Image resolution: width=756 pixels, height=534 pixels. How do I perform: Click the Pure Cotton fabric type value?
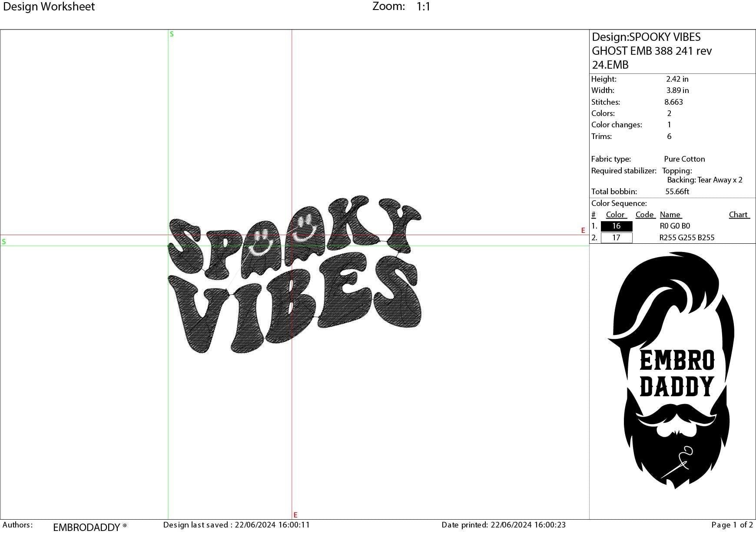[684, 159]
